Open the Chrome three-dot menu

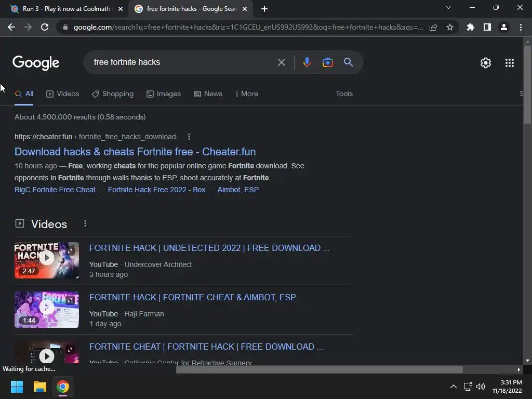point(521,27)
